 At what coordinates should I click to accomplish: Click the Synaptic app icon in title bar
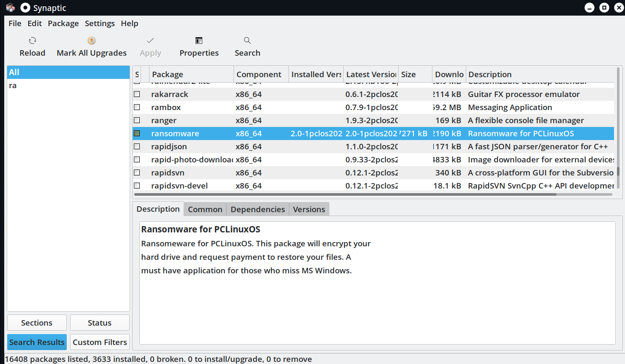point(11,8)
